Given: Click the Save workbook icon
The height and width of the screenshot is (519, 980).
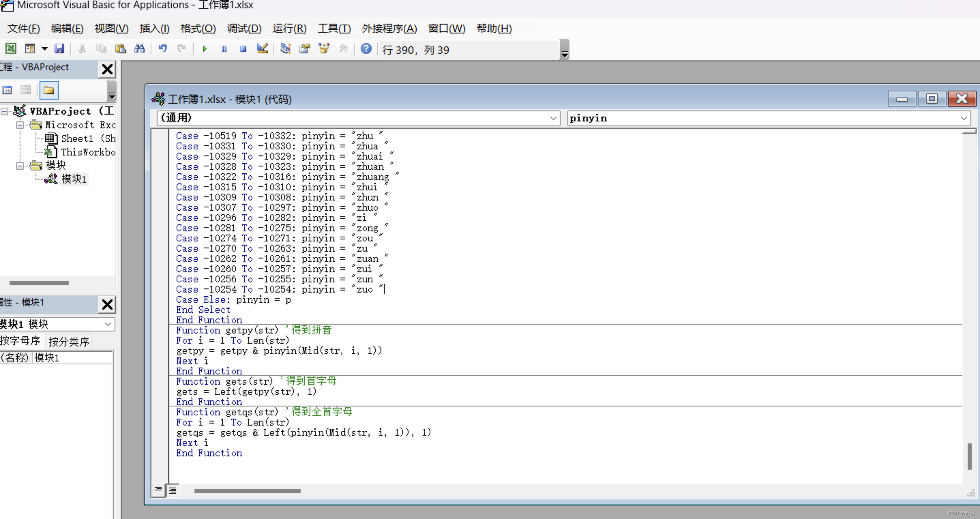Looking at the screenshot, I should 59,49.
